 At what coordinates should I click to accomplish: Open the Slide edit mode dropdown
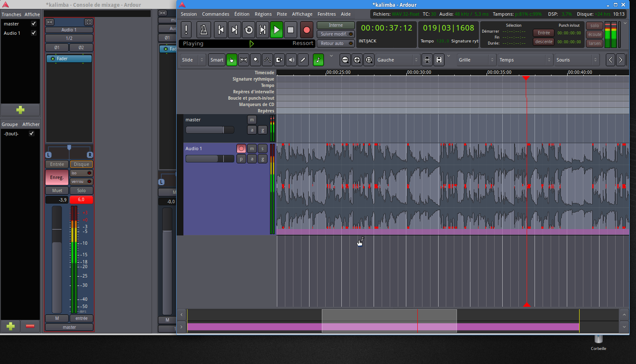point(193,60)
